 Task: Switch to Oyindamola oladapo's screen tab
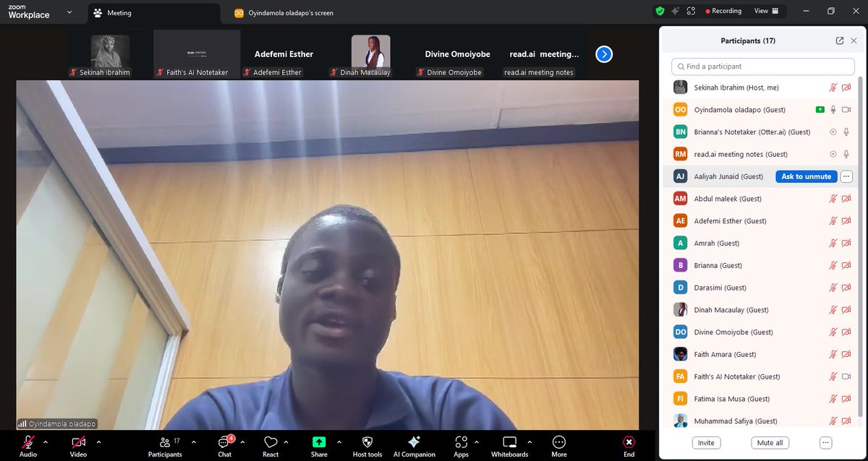click(x=284, y=12)
